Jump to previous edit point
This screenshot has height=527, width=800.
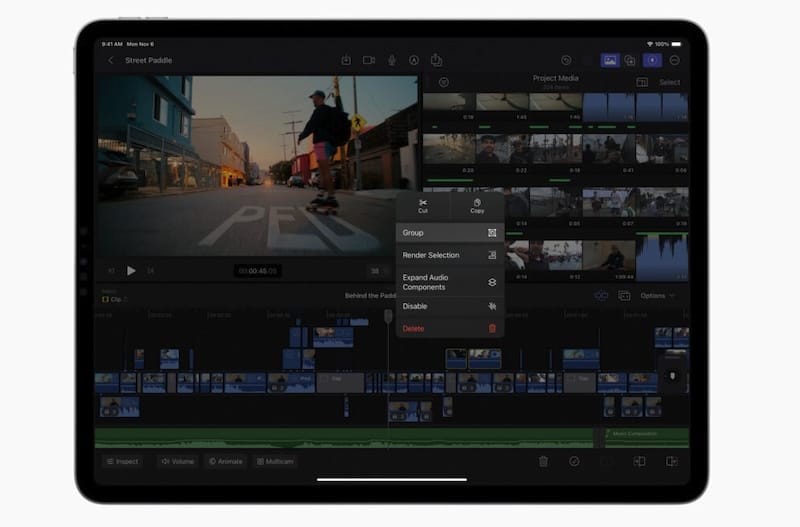coord(111,271)
